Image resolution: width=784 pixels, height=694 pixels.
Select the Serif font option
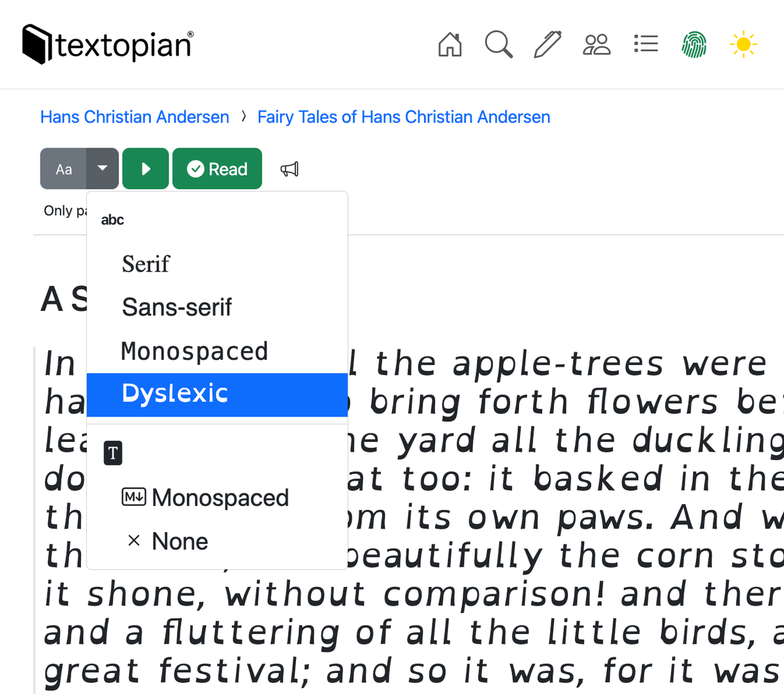click(x=217, y=264)
